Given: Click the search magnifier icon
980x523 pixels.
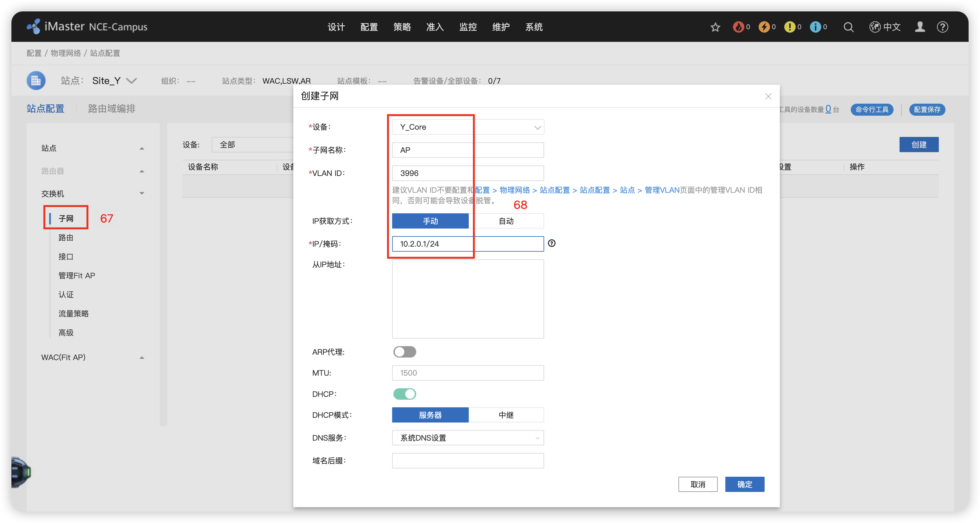Looking at the screenshot, I should [848, 27].
